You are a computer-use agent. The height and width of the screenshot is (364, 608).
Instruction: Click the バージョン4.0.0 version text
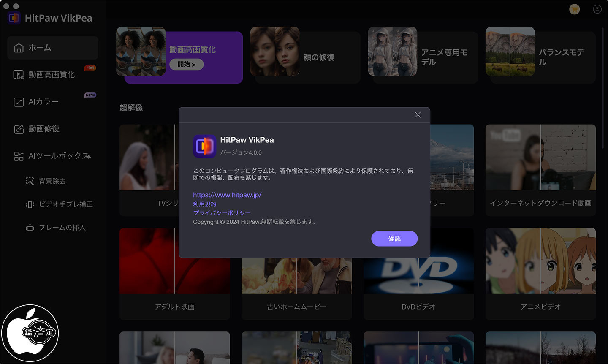[x=241, y=152]
